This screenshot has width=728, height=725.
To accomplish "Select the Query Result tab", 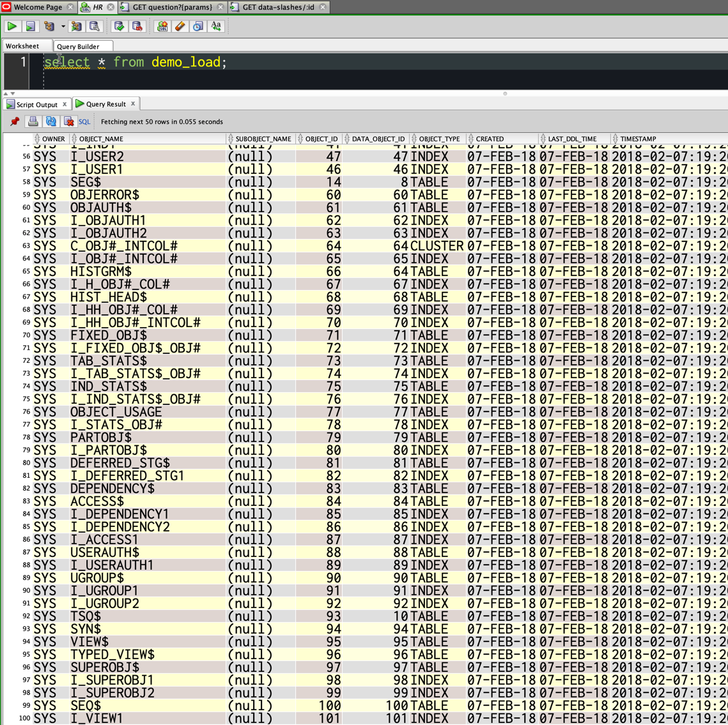I will coord(106,104).
